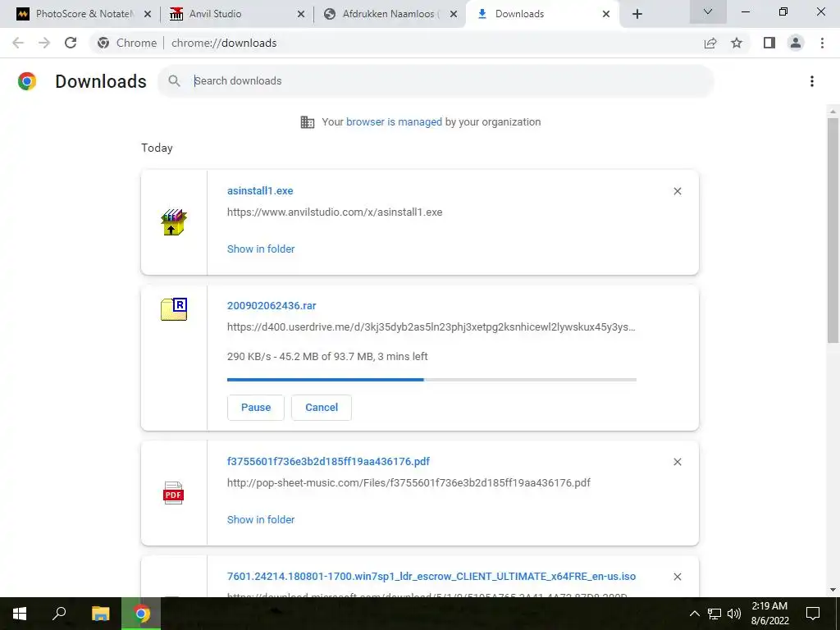The height and width of the screenshot is (630, 840).
Task: Switch to the Anvil Studio tab
Action: tap(235, 14)
